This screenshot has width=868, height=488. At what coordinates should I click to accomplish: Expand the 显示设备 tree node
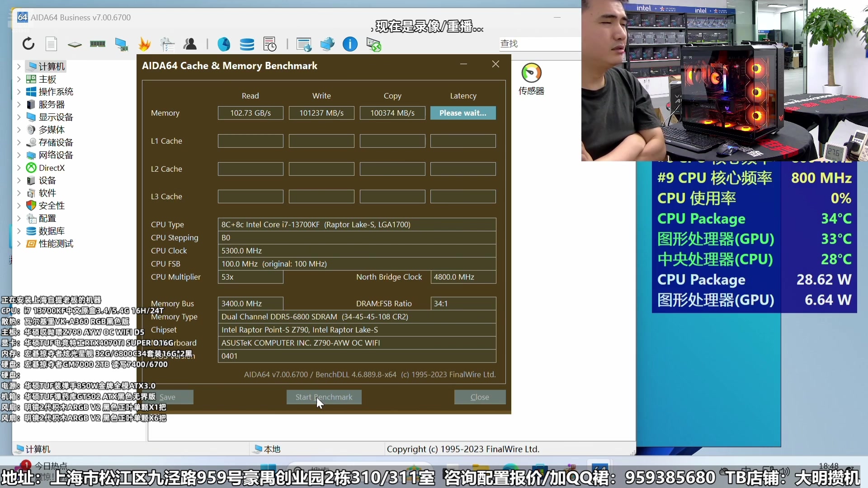coord(19,117)
